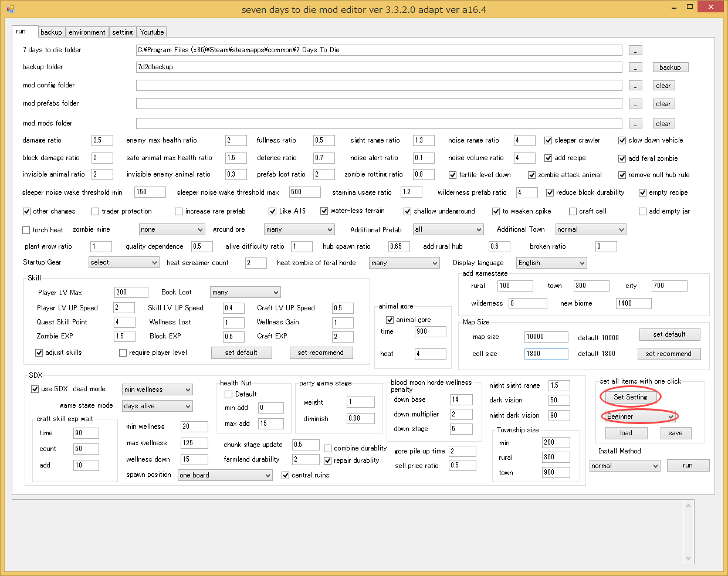Open the Book Loot dropdown

pos(245,293)
